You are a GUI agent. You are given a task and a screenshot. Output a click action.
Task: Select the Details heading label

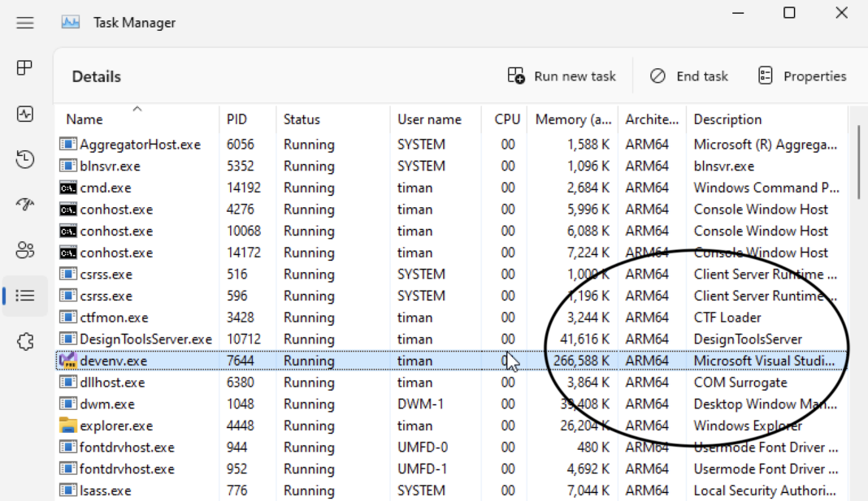pos(96,76)
